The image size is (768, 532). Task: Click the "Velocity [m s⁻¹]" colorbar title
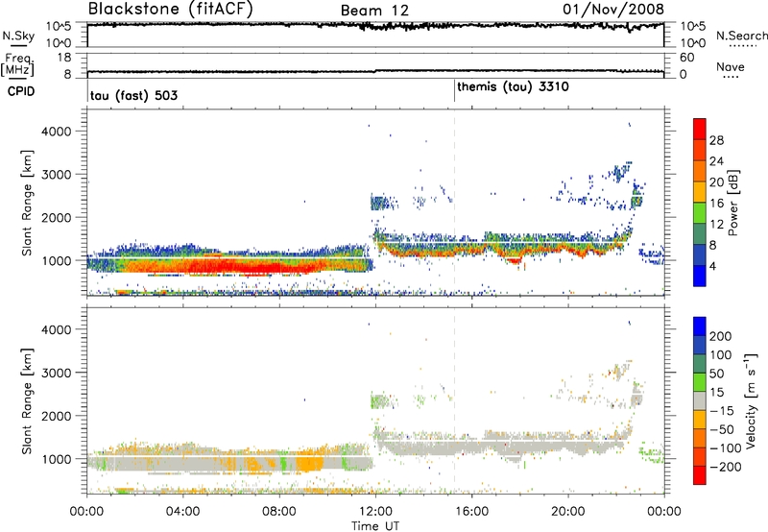[x=751, y=400]
